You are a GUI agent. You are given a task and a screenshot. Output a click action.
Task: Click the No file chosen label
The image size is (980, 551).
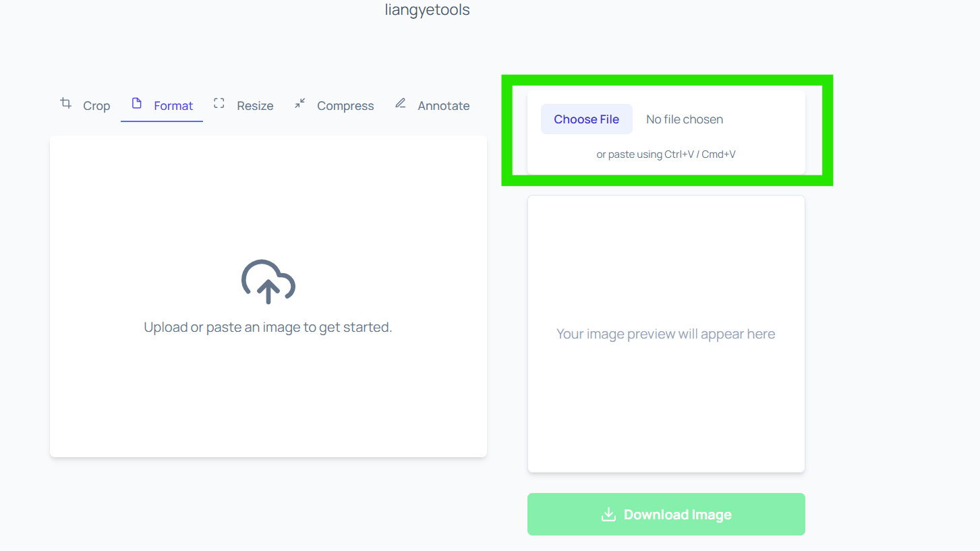(684, 119)
